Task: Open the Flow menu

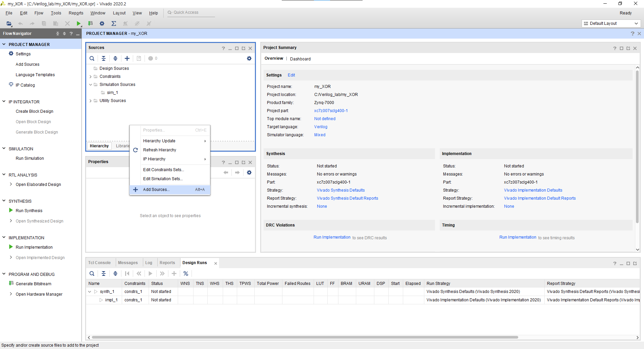Action: click(39, 13)
